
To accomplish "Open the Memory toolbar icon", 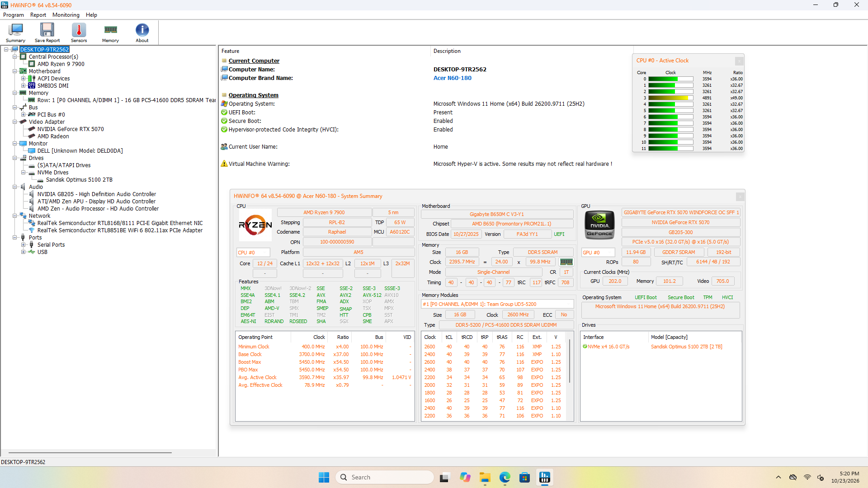I will pos(110,33).
